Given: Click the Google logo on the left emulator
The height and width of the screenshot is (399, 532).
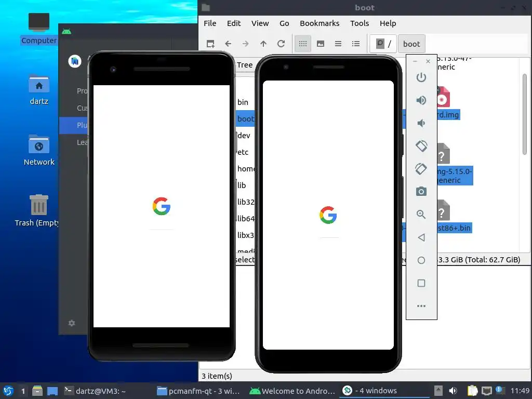Looking at the screenshot, I should 161,206.
